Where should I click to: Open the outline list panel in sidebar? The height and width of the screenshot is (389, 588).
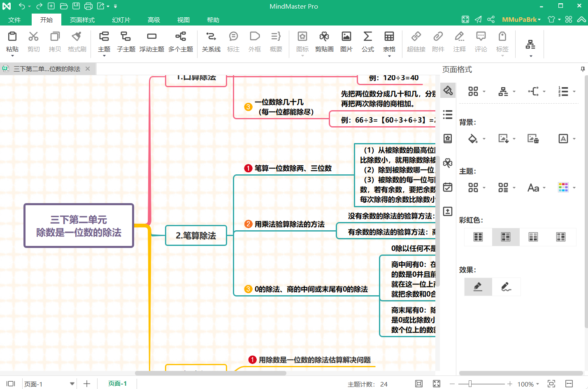(x=448, y=114)
